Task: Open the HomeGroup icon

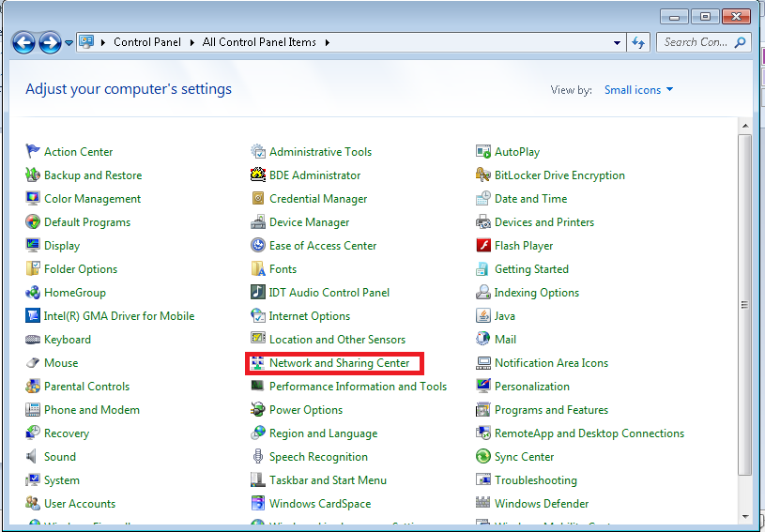Action: [x=33, y=292]
